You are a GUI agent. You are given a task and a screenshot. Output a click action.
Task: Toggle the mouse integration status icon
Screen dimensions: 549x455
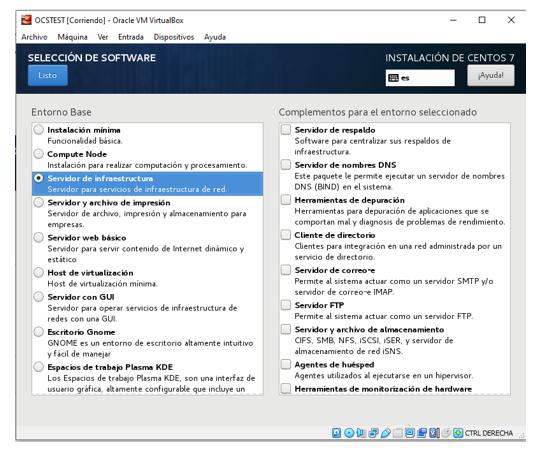(x=446, y=433)
